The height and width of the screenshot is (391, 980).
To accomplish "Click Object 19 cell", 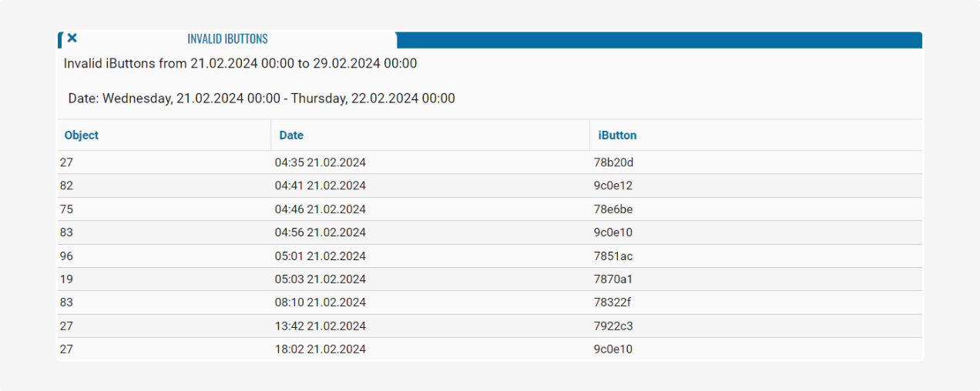I will tap(66, 279).
